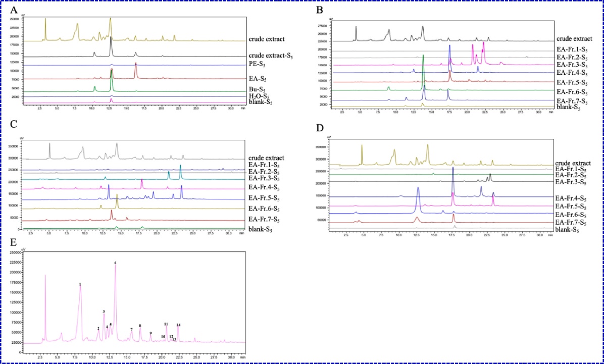
Task: Click the "uV" y-axis unit in panel A
Action: [23, 15]
